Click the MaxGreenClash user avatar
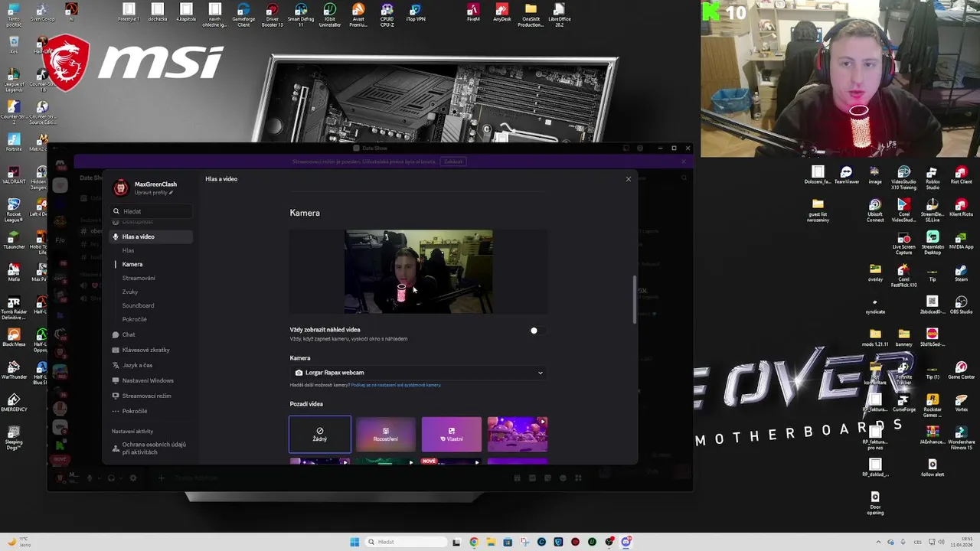 (x=121, y=187)
